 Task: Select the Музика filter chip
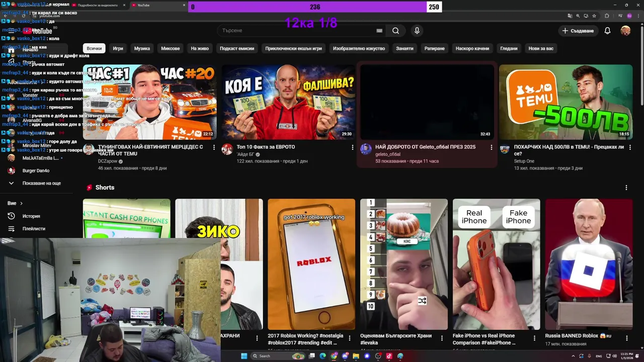coord(142,48)
